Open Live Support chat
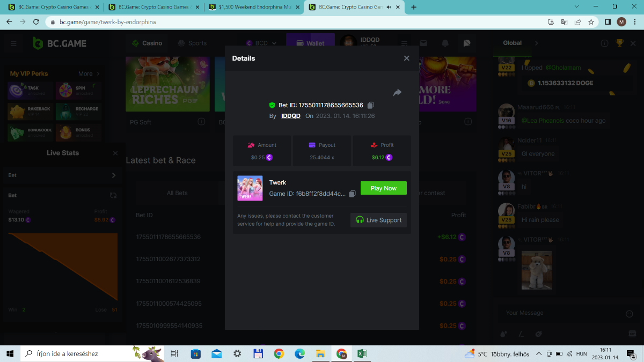 (x=378, y=220)
